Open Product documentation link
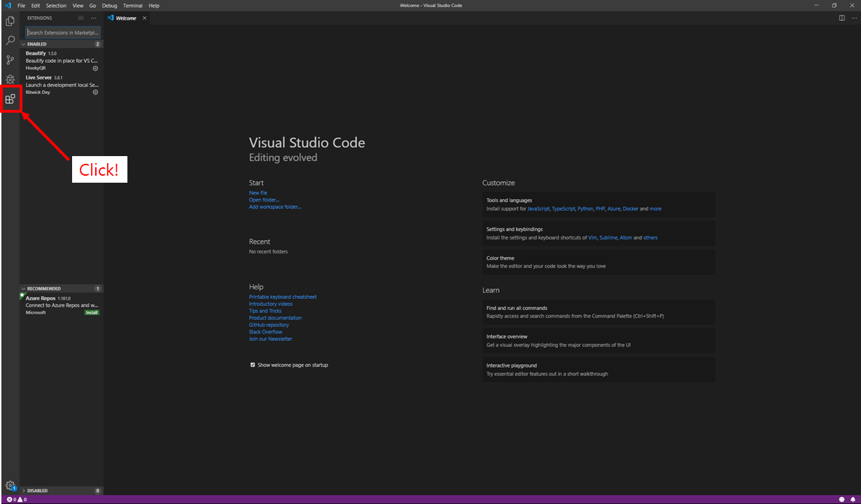This screenshot has width=861, height=504. (276, 318)
